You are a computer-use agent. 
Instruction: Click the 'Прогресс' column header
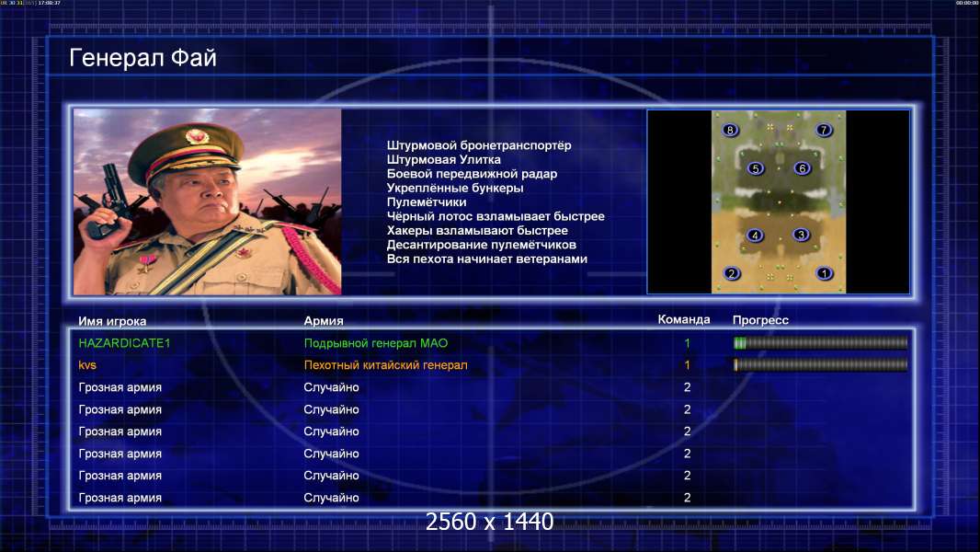(x=760, y=320)
